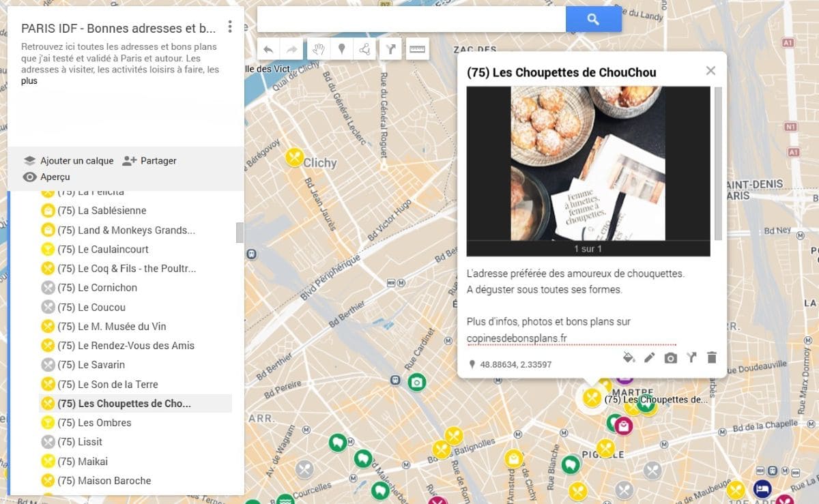Expand map description with 'plus' link
Viewport: 819px width, 504px height.
(29, 80)
